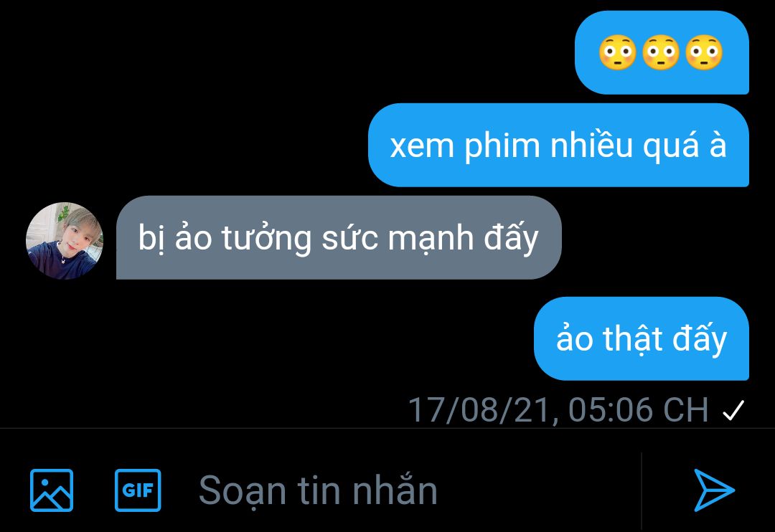This screenshot has width=775, height=532.
Task: Tap the last flushed-face emoji
Action: pyautogui.click(x=705, y=52)
